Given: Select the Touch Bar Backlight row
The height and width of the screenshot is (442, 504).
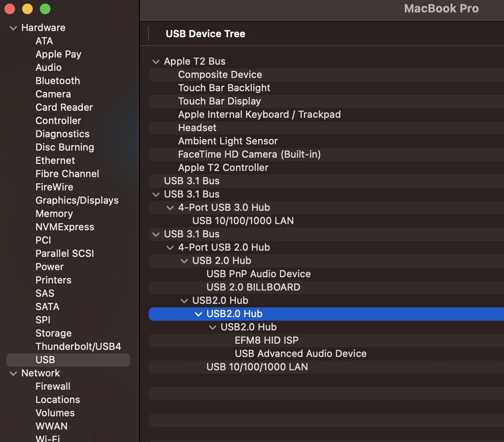Looking at the screenshot, I should 326,88.
